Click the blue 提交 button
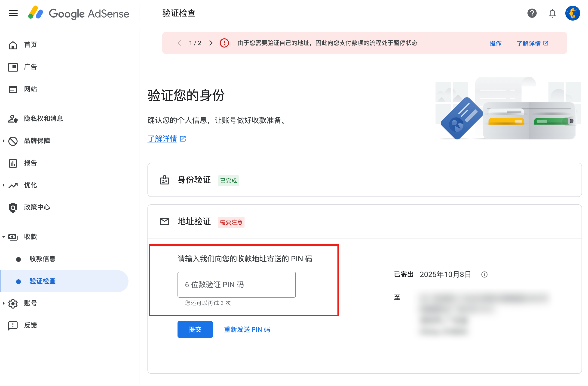This screenshot has width=588, height=386. click(x=195, y=329)
